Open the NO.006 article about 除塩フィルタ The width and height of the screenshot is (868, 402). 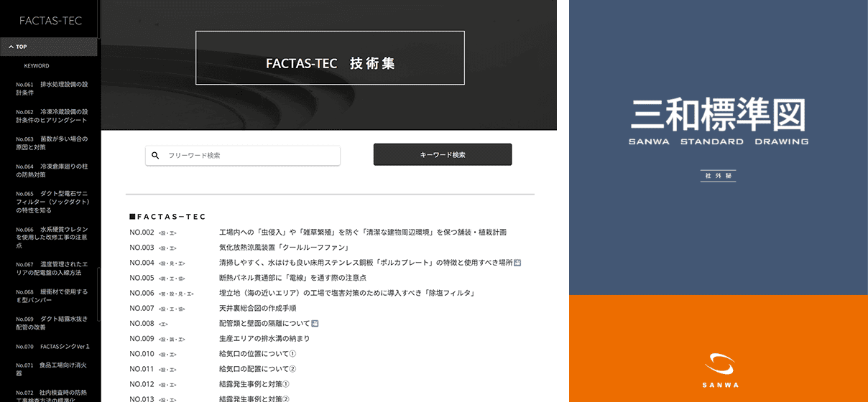(347, 293)
